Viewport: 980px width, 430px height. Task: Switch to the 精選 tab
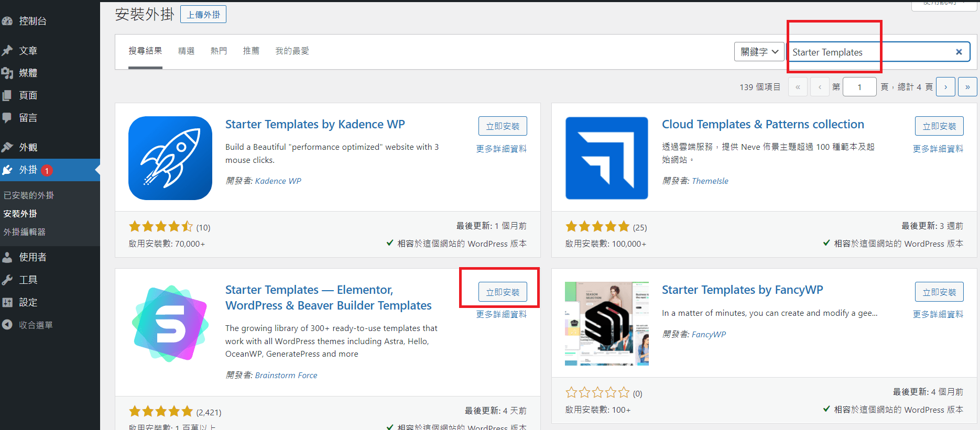(186, 51)
